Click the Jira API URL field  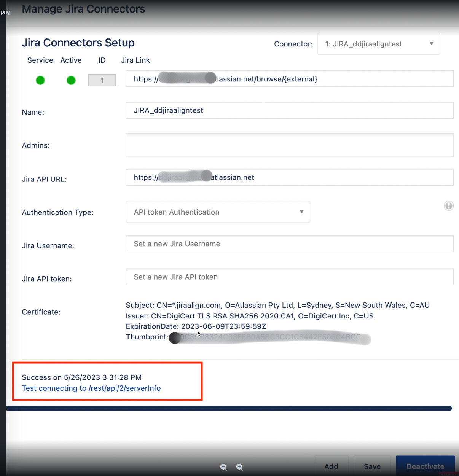point(290,177)
